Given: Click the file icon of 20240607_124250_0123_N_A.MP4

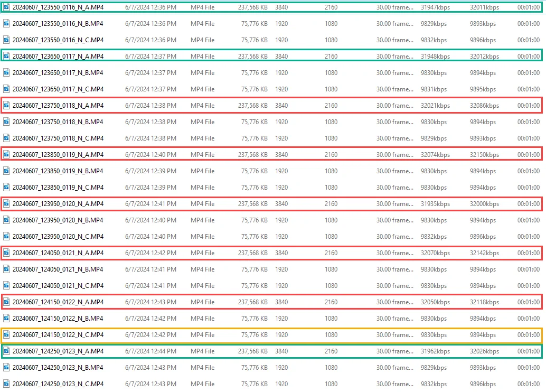Looking at the screenshot, I should (x=6, y=351).
